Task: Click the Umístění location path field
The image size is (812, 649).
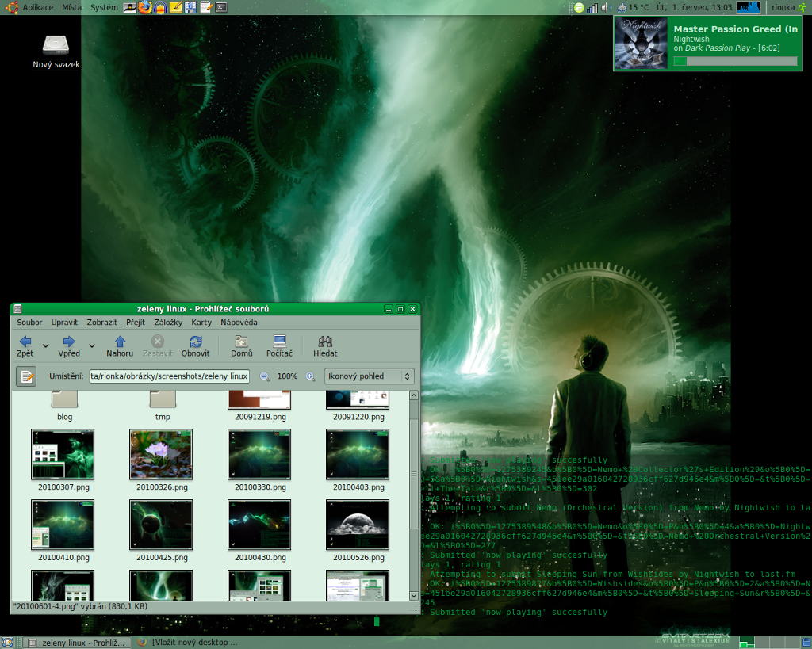Action: [170, 376]
